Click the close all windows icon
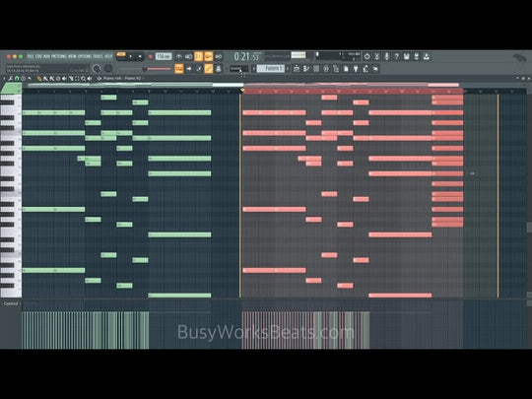Screen dimensions: 532x399 click(375, 69)
